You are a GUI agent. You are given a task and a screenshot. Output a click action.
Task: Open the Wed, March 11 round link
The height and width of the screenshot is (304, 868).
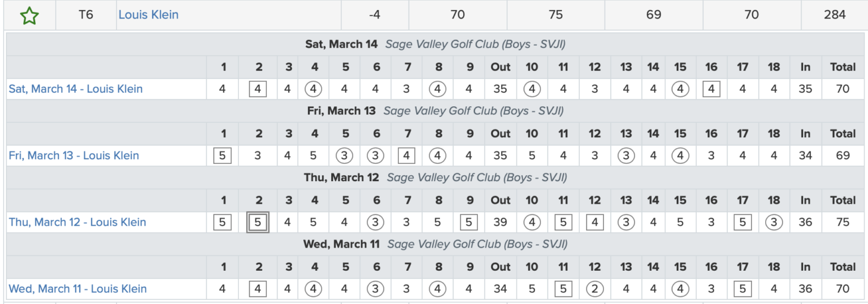tap(77, 289)
